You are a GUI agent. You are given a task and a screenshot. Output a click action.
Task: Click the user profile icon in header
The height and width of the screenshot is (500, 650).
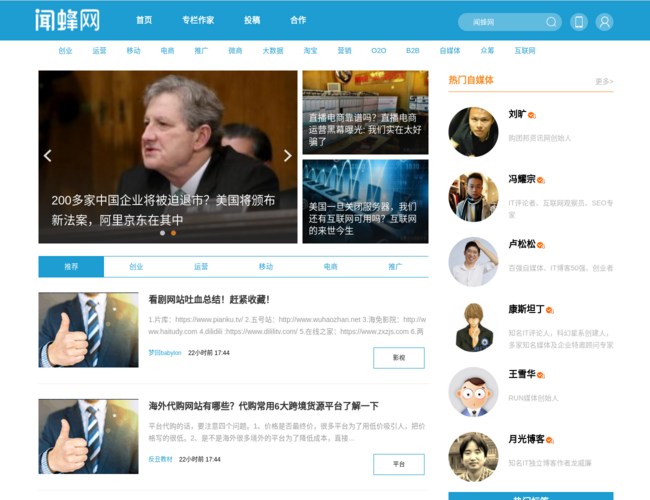604,22
